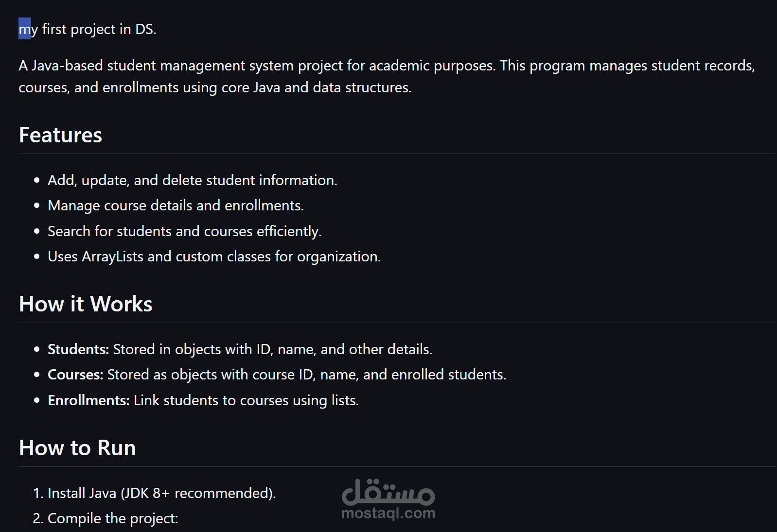Click the mostaql Arabic logo watermark
777x532 pixels.
(388, 492)
